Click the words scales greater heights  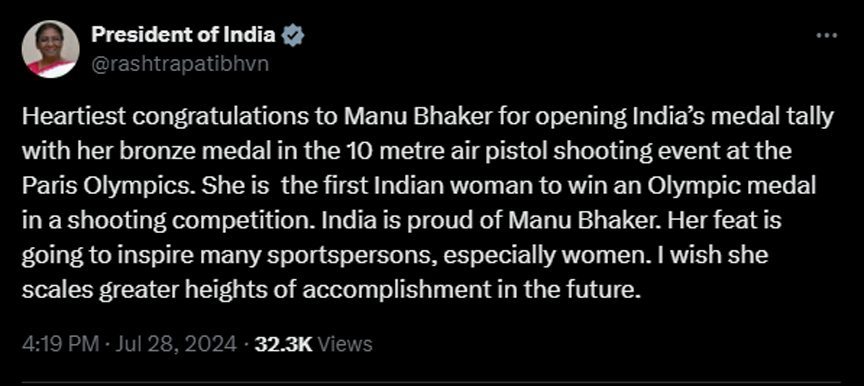pos(144,290)
